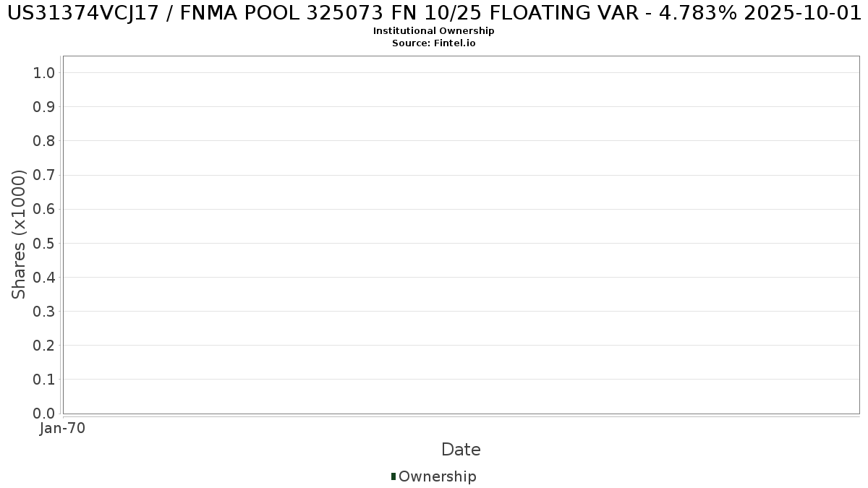868x488 pixels.
Task: Click the 0.5 y-axis tick label
Action: [x=44, y=243]
